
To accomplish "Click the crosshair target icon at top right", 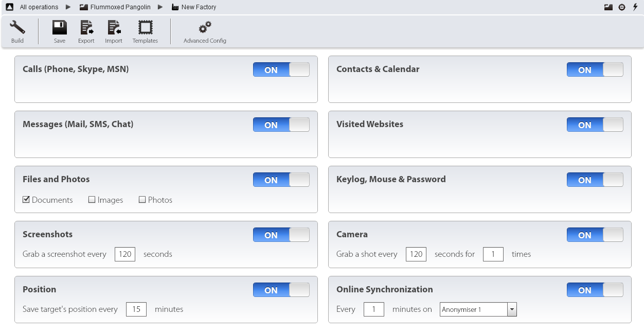I will pyautogui.click(x=622, y=7).
